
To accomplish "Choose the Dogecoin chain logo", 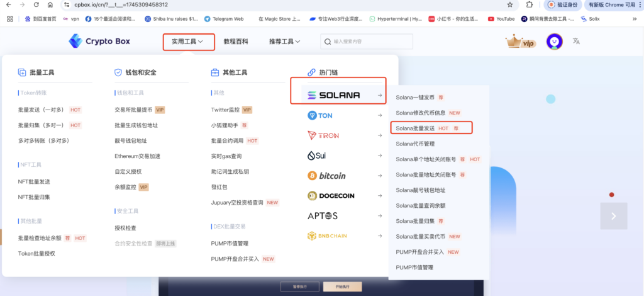I will [331, 196].
